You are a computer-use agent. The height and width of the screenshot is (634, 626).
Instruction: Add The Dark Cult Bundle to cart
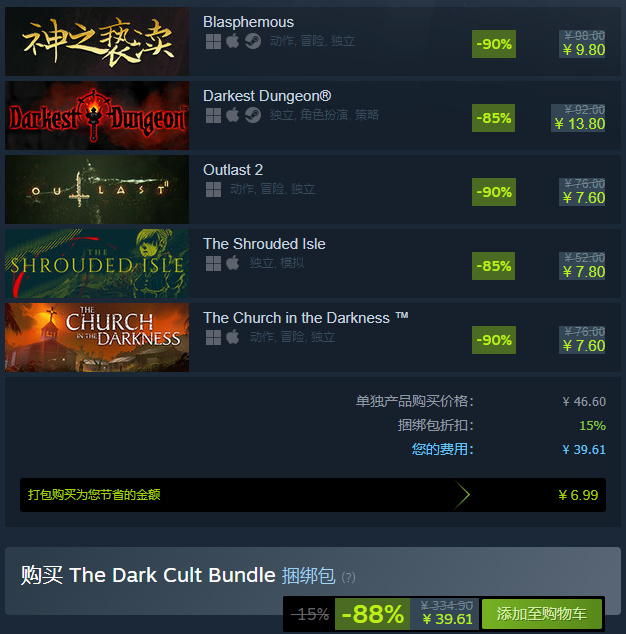tap(541, 614)
